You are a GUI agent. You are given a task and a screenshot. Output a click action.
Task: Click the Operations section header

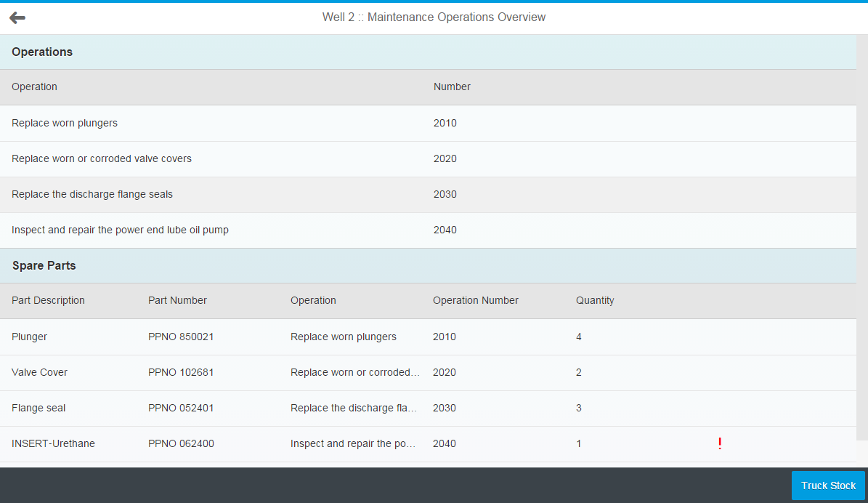tap(428, 52)
